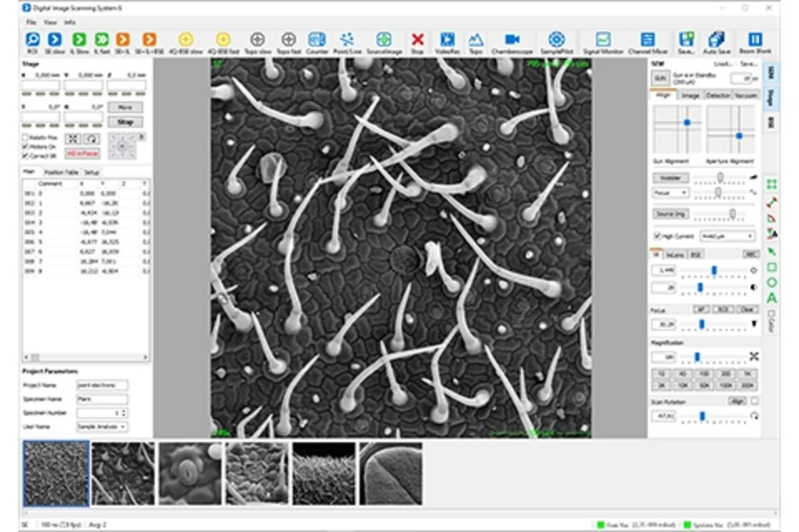Open the View menu
799x532 pixels.
[50, 22]
